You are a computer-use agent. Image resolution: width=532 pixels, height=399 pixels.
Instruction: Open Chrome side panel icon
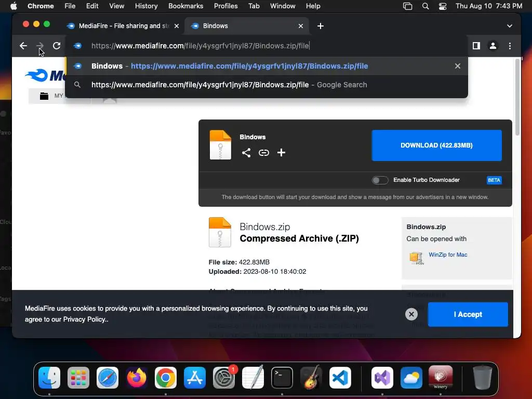pos(476,46)
